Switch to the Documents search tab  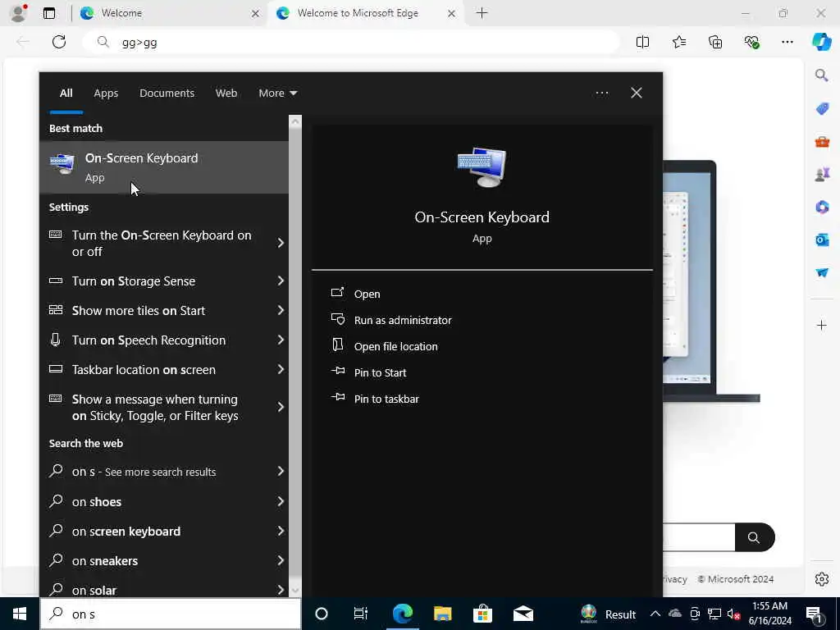click(x=167, y=94)
